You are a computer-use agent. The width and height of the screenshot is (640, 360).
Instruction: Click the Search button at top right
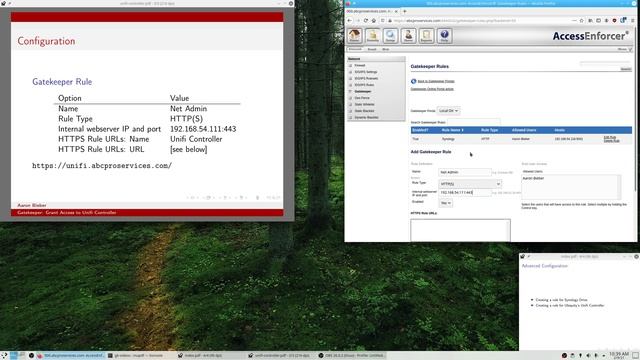(x=626, y=69)
